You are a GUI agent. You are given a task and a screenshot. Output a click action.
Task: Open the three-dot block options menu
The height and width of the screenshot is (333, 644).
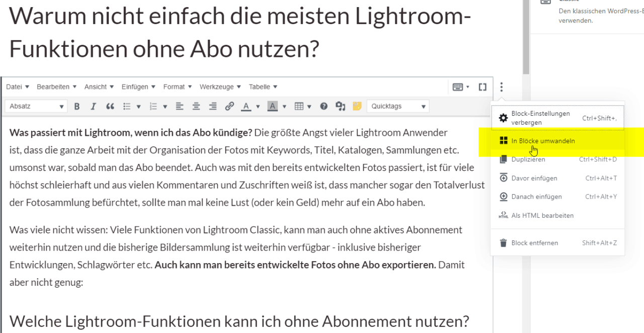click(x=501, y=87)
